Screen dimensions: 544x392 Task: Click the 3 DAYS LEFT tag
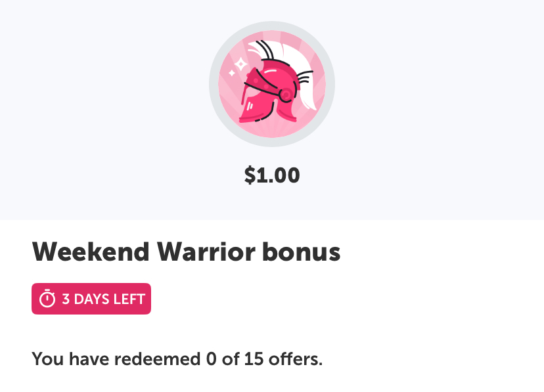[91, 299]
